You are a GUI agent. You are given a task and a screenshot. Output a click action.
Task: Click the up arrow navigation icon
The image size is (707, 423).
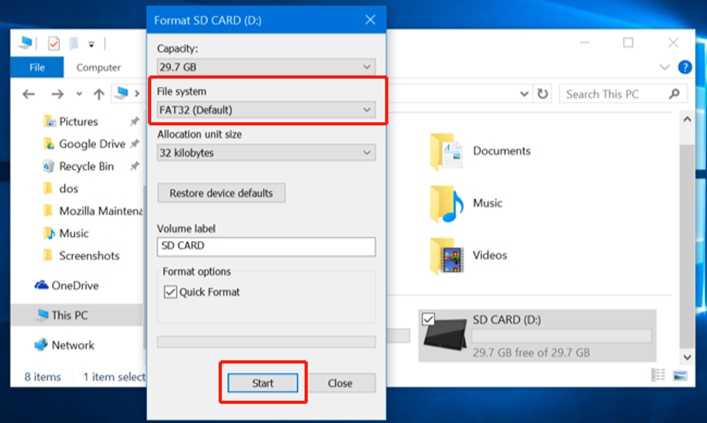point(99,94)
